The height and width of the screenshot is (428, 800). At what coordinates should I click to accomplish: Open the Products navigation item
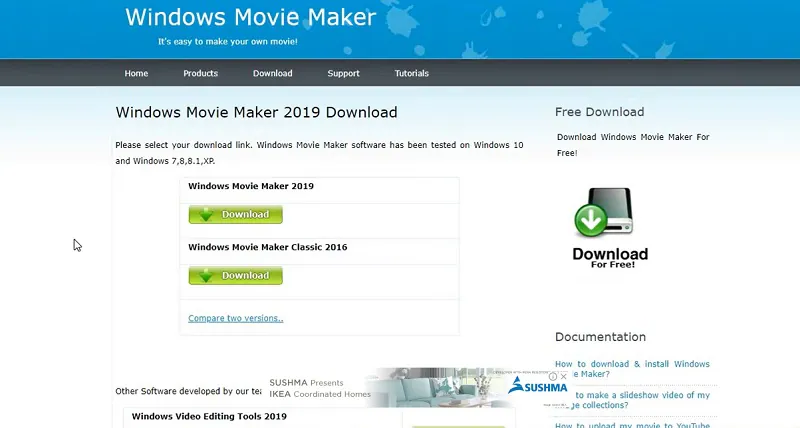[201, 73]
